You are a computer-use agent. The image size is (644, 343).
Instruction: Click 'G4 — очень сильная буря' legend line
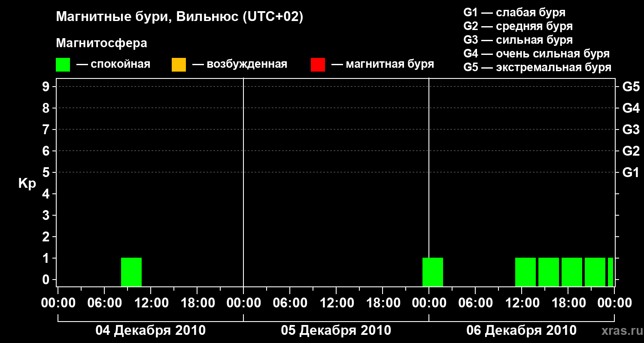pos(536,54)
